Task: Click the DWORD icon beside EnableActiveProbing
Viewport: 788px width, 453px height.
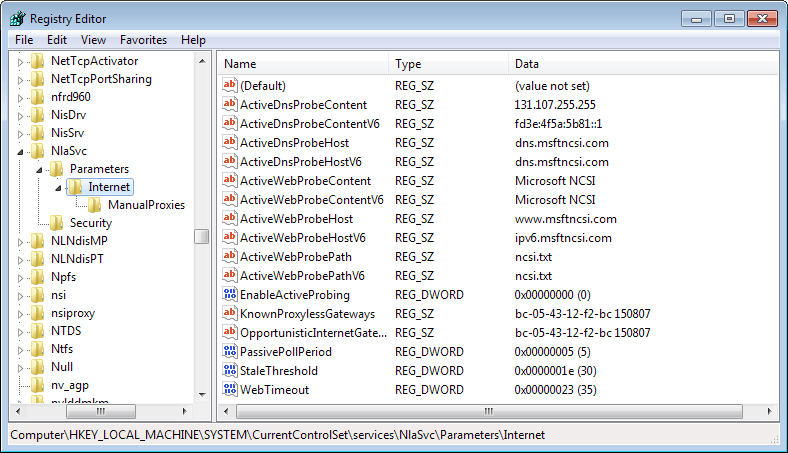Action: [x=230, y=294]
